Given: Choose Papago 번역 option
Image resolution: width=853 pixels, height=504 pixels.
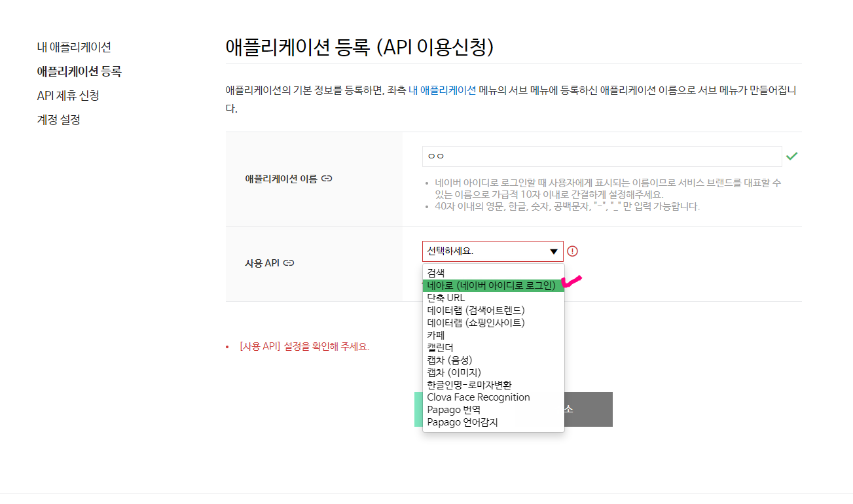Looking at the screenshot, I should tap(494, 410).
